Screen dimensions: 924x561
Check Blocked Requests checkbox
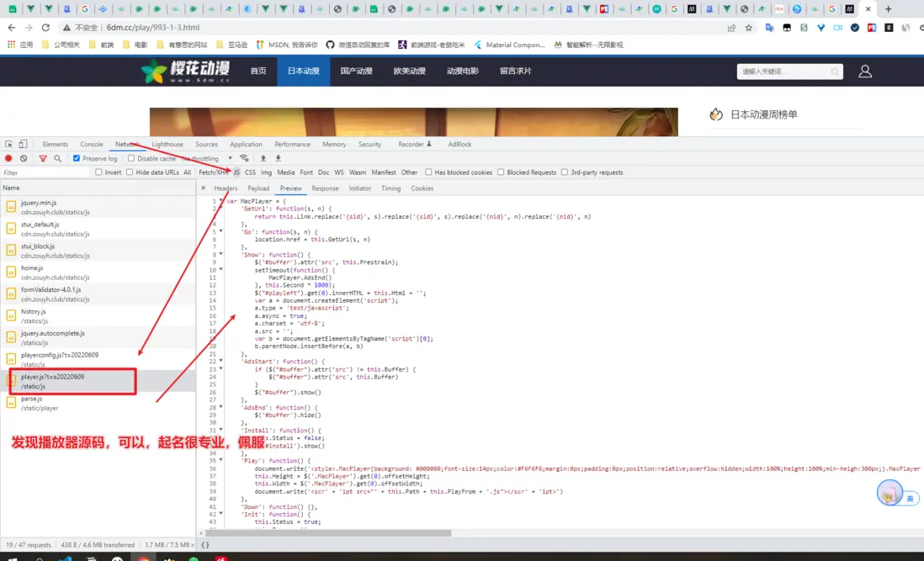(x=501, y=172)
